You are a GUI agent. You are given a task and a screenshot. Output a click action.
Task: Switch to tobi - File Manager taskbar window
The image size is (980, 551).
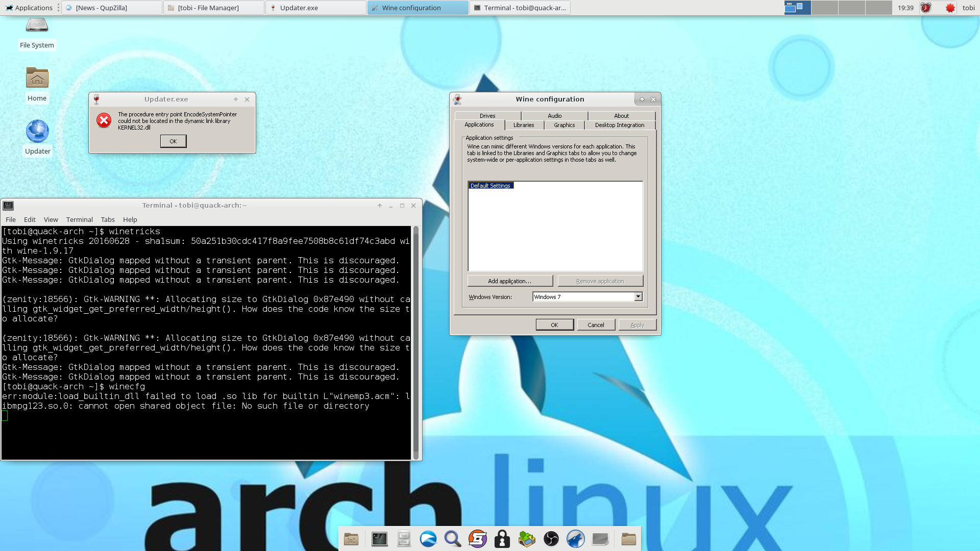(214, 8)
